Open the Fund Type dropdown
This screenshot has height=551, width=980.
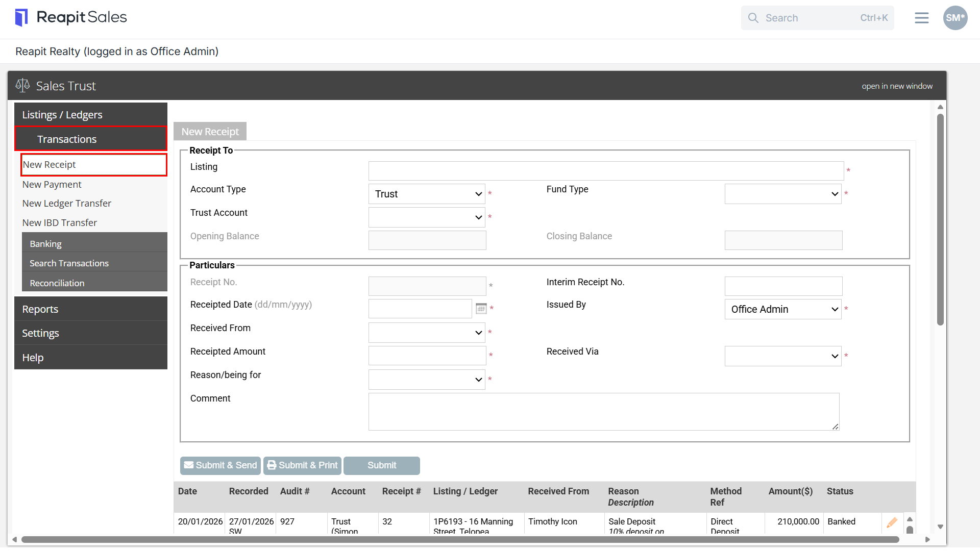[x=783, y=194]
